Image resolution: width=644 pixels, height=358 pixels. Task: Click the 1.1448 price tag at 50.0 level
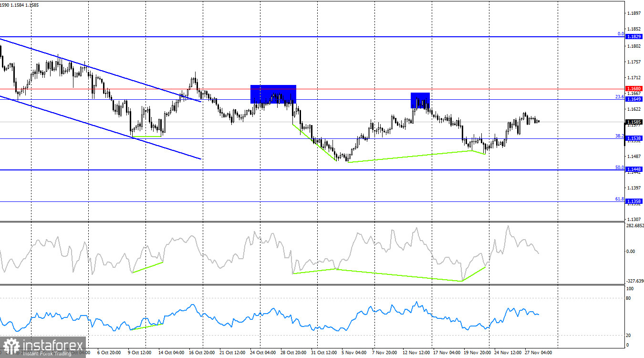(x=634, y=168)
